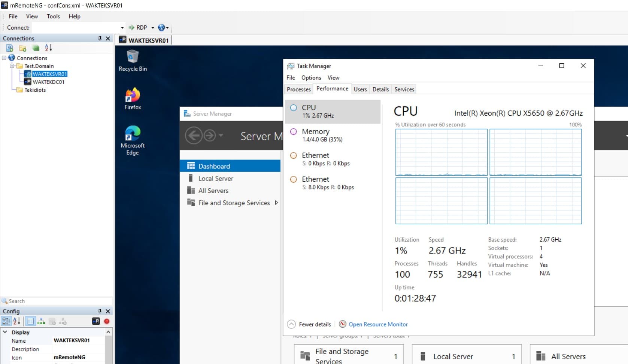Viewport: 628px width, 364px height.
Task: Select Memory in Task Manager performance list
Action: pyautogui.click(x=333, y=135)
